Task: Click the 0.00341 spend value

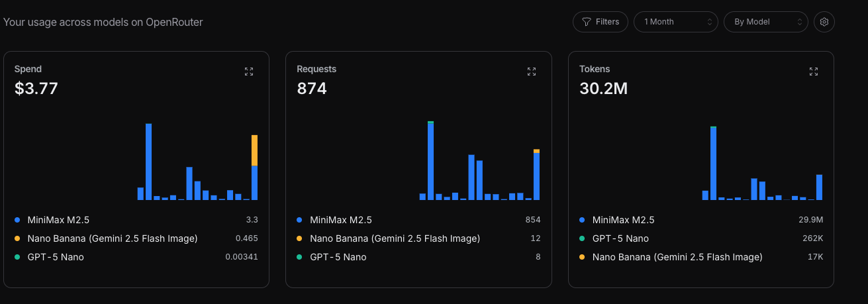Action: pos(242,257)
